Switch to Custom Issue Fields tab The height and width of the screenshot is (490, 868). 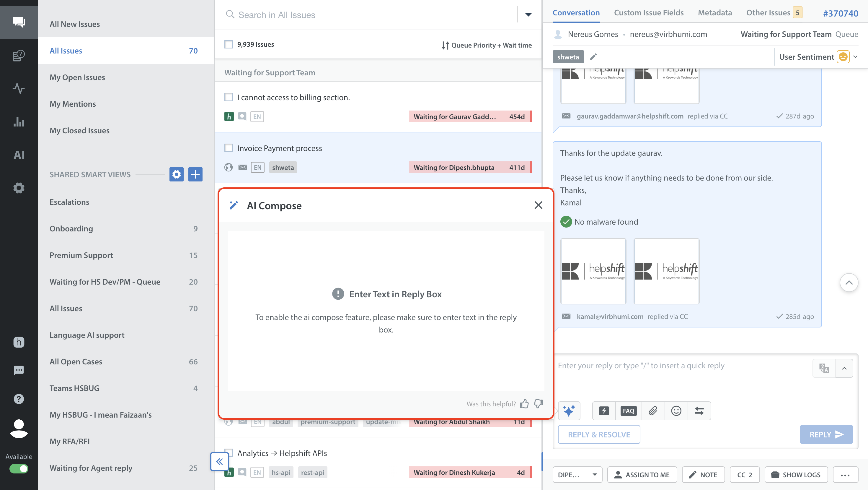[x=648, y=13]
